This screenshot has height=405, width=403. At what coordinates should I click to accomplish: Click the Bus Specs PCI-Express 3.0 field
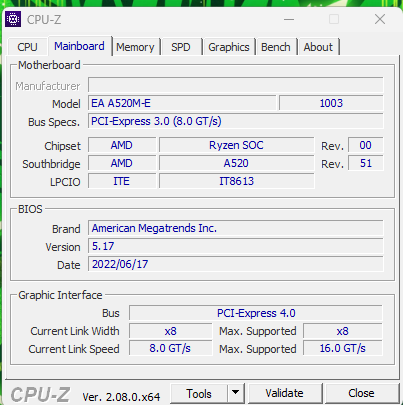click(236, 121)
